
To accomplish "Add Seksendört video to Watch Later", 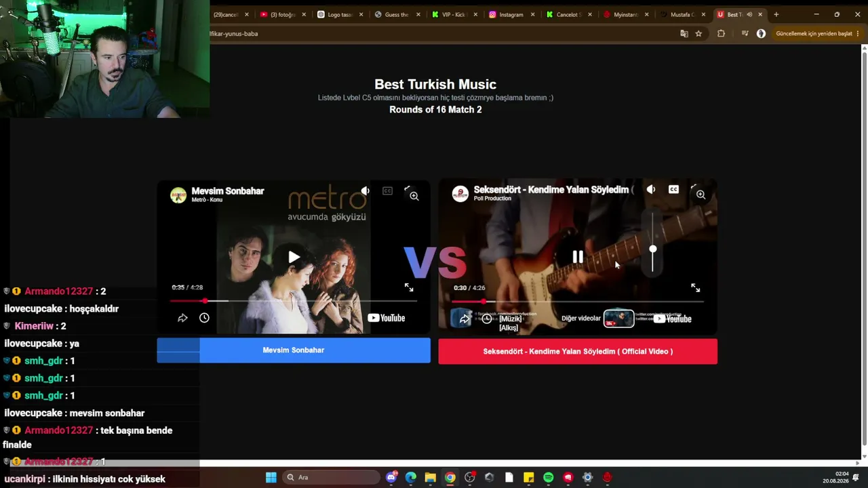I will tap(486, 319).
